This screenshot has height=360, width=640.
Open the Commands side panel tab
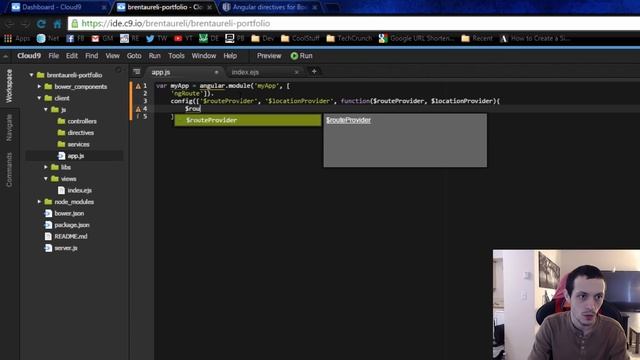click(9, 170)
